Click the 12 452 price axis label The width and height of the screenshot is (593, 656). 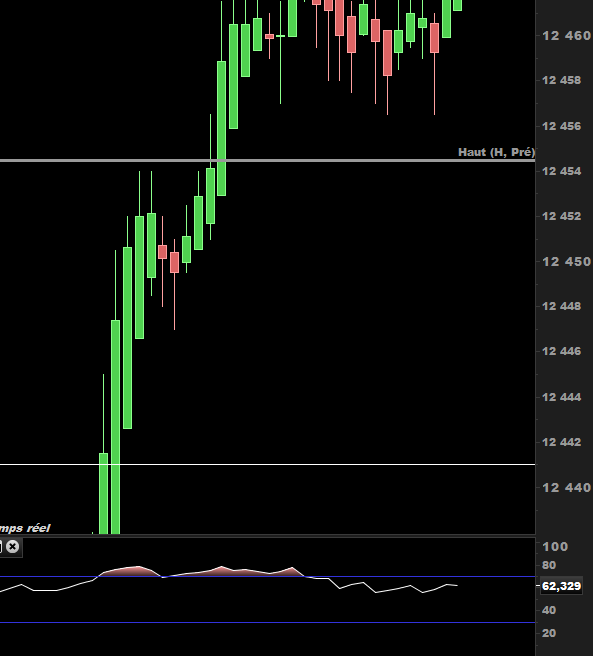(562, 216)
